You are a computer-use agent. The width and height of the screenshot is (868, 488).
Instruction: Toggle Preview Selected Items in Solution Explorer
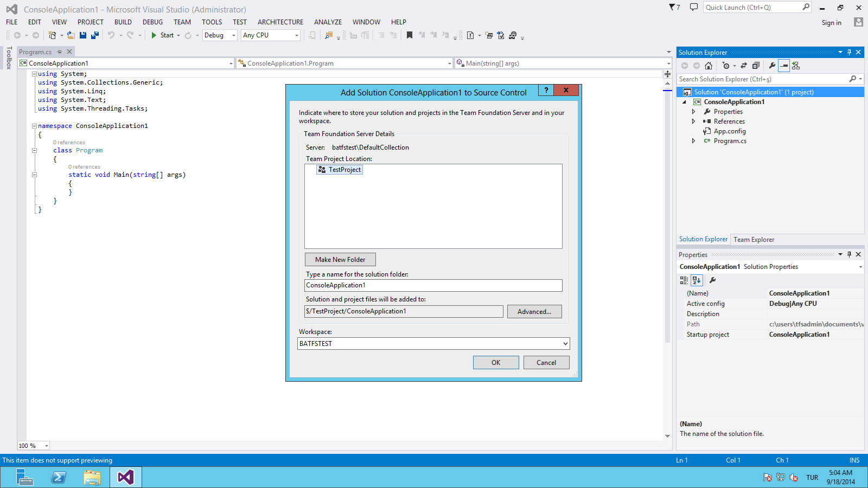click(784, 66)
